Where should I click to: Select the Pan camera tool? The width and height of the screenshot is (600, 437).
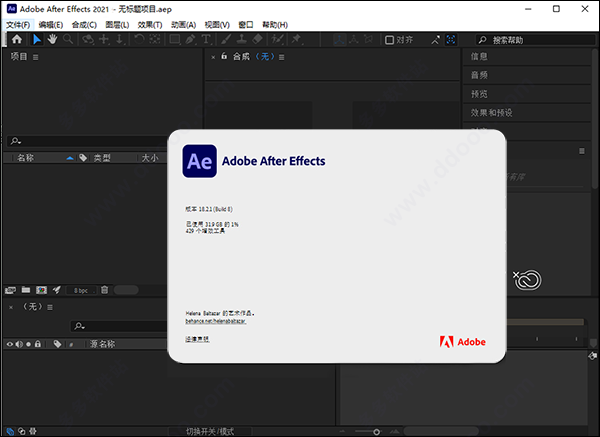[104, 39]
